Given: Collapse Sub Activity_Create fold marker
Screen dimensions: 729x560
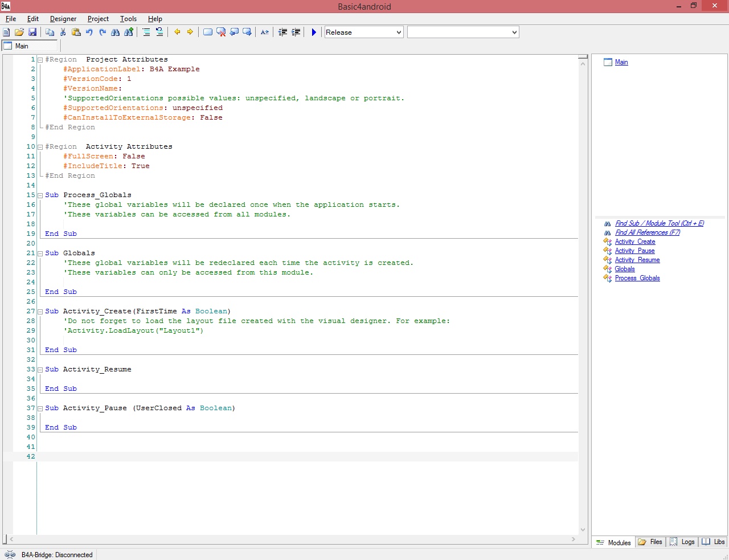Looking at the screenshot, I should tap(40, 312).
